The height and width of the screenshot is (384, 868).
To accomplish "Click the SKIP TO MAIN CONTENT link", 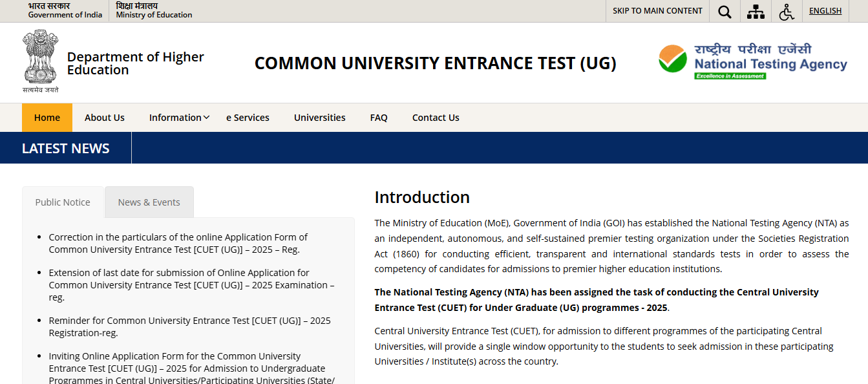I will tap(657, 11).
